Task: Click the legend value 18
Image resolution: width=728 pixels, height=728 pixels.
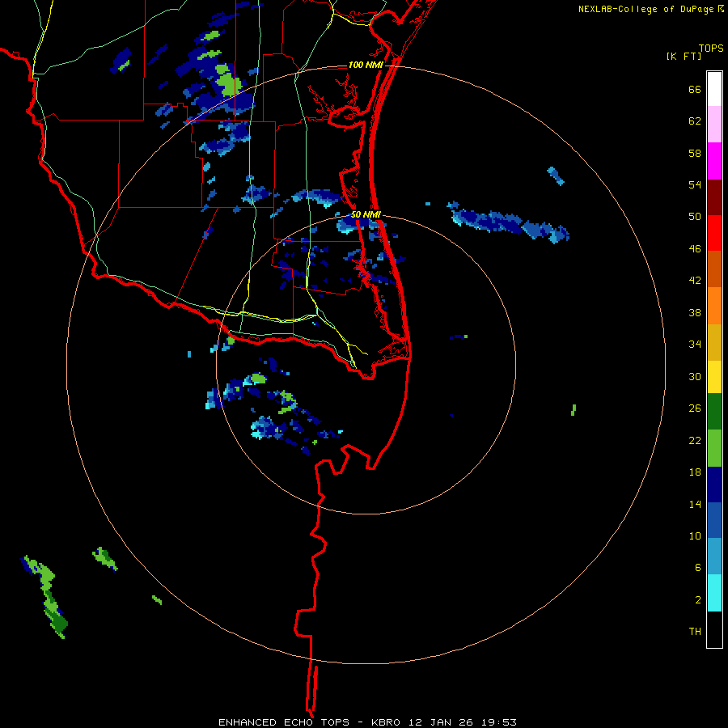Action: [x=695, y=472]
